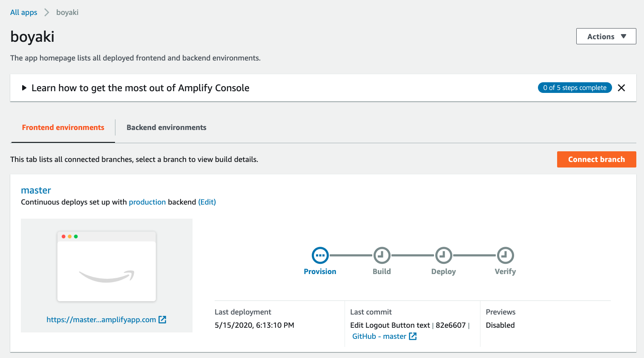
Task: Click commit hash 82e6607
Action: click(x=451, y=325)
